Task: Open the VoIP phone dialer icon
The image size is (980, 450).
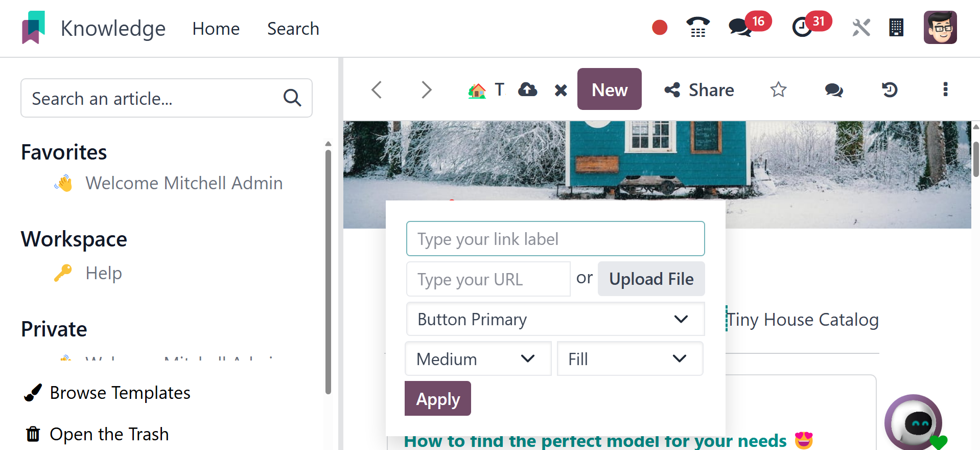Action: tap(698, 28)
